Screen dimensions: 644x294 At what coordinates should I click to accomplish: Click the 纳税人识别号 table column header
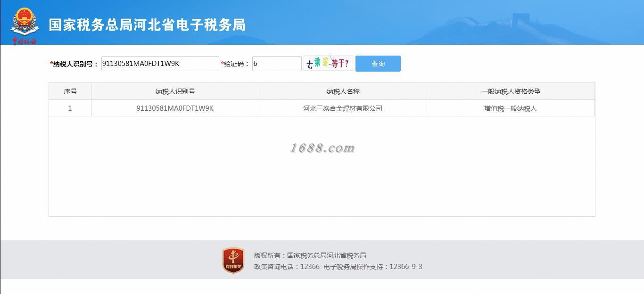(175, 91)
